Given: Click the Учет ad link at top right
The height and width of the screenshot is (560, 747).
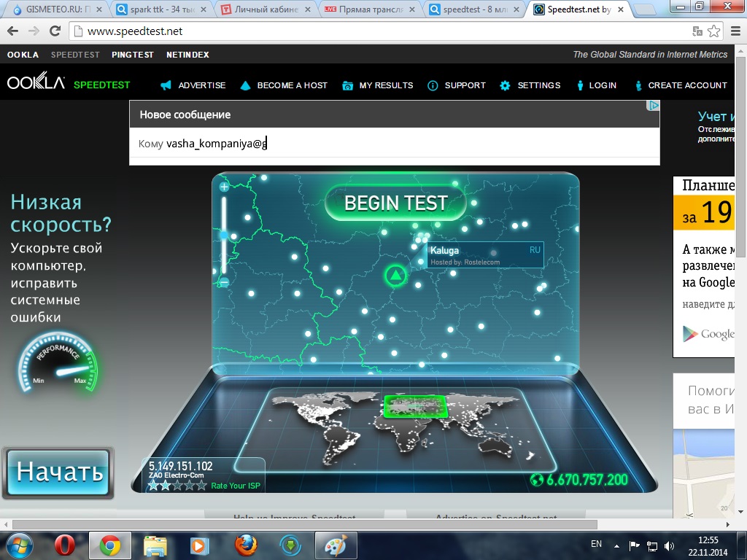Looking at the screenshot, I should point(716,116).
